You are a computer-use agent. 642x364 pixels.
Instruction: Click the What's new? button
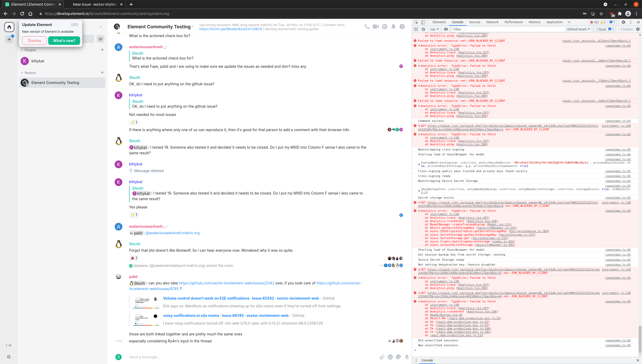64,41
